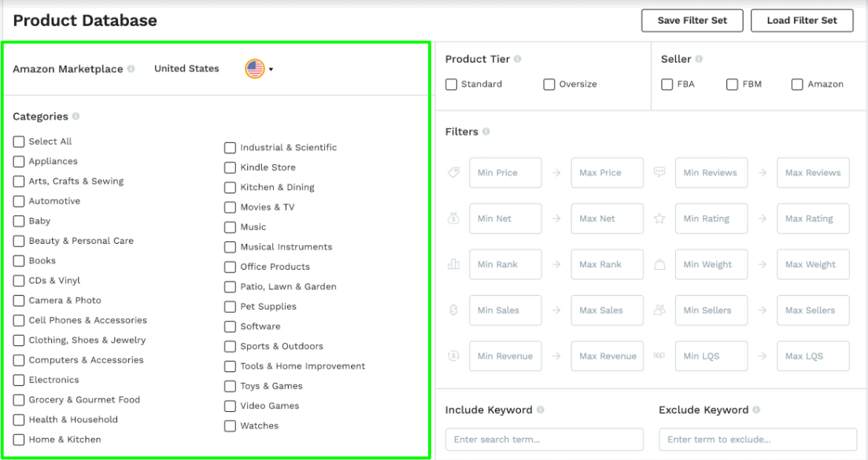Click the info icon next to Product Tier
868x460 pixels.
point(518,60)
